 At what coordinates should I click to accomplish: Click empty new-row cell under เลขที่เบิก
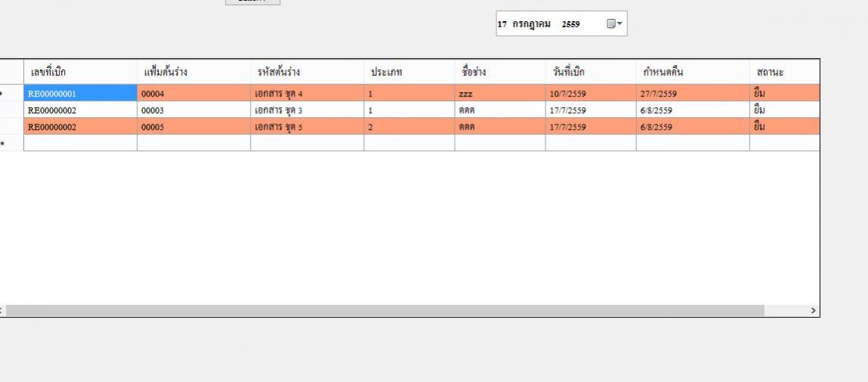pos(80,143)
